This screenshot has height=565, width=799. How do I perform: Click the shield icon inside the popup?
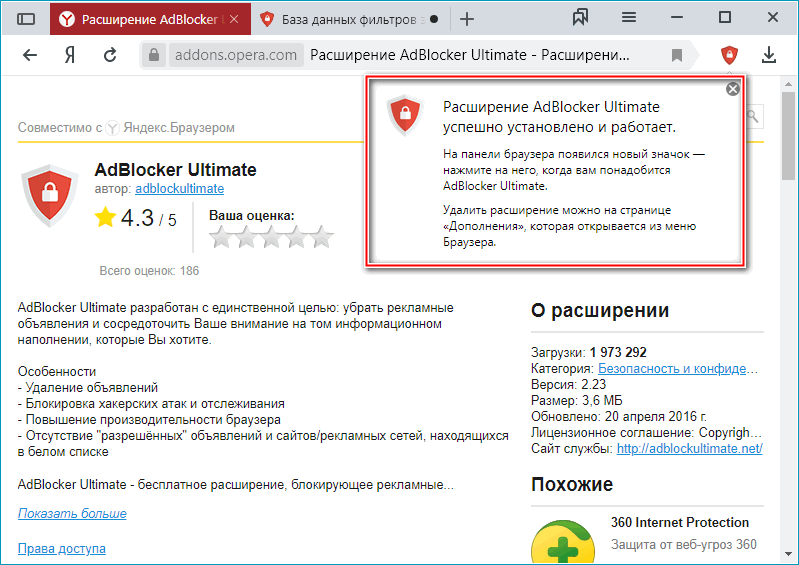(x=405, y=114)
